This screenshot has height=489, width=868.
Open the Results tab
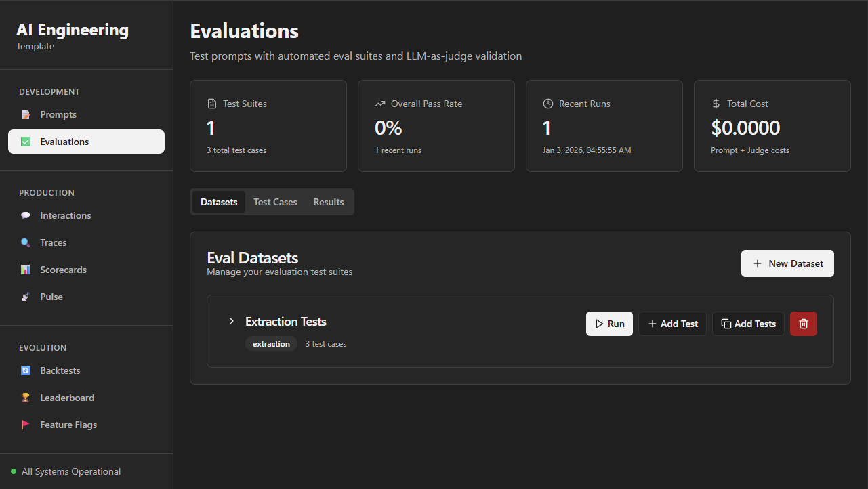328,201
